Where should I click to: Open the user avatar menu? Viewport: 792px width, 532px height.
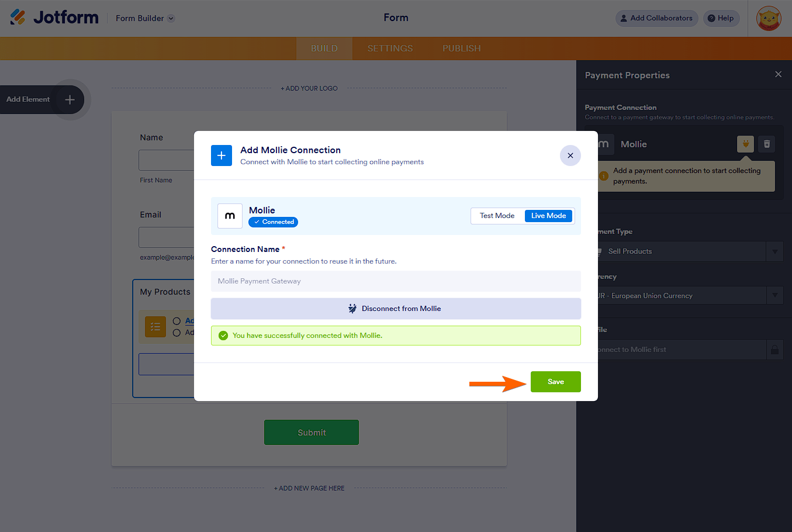(x=769, y=18)
